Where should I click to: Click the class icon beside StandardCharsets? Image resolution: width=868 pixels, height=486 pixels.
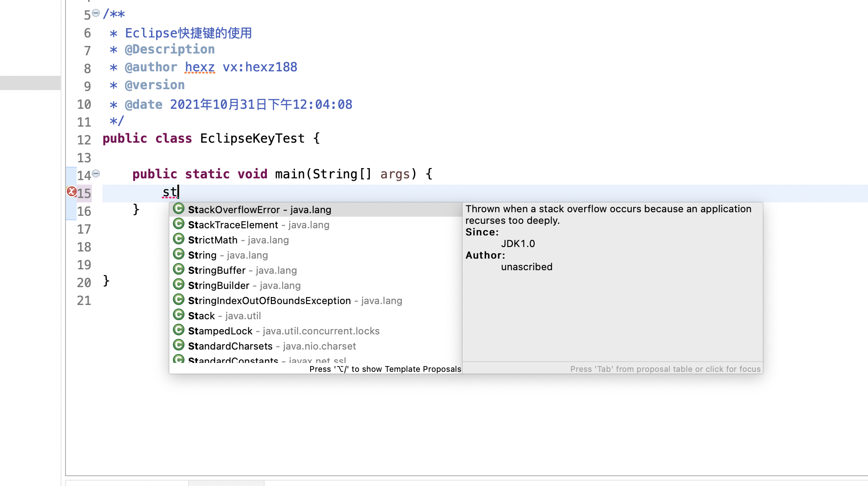(179, 345)
